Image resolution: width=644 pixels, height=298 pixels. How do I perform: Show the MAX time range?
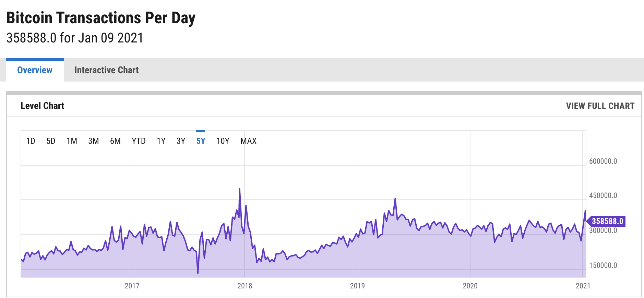pyautogui.click(x=249, y=141)
